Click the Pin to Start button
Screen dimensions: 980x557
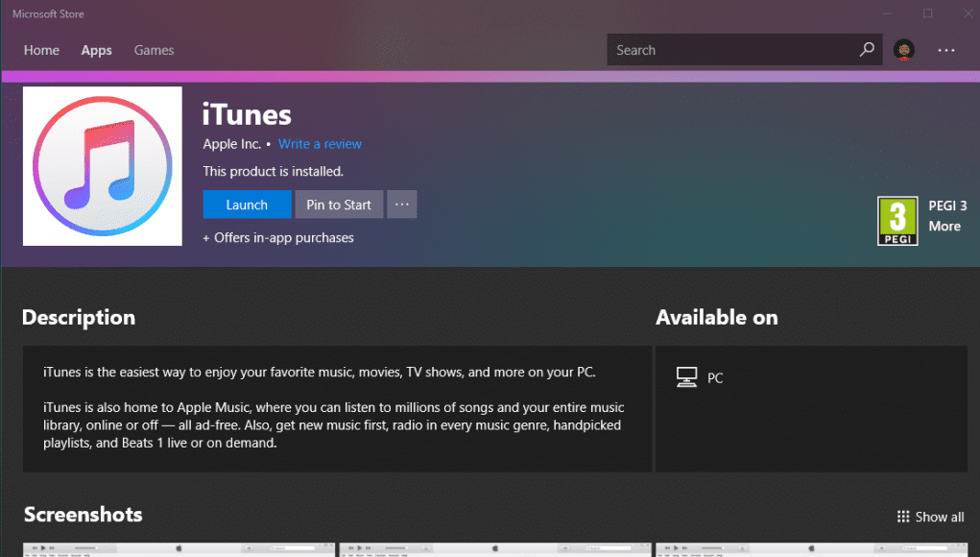click(x=339, y=205)
